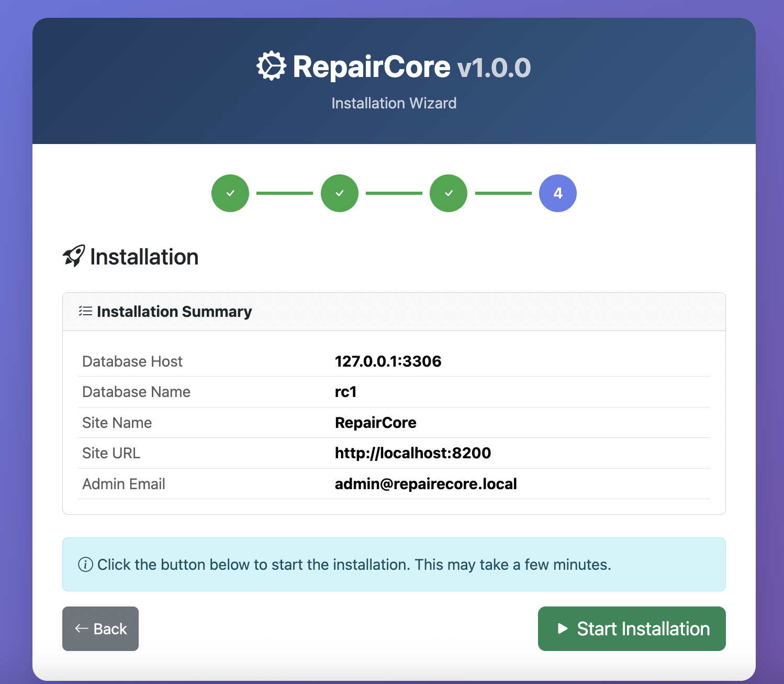
Task: Select step 4 in the progress indicator
Action: 557,193
